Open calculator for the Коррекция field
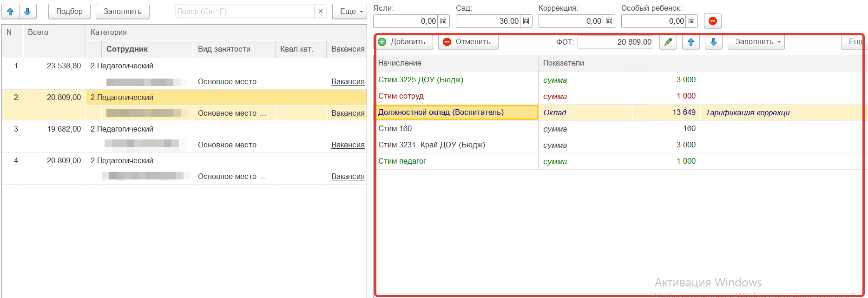 coord(609,21)
